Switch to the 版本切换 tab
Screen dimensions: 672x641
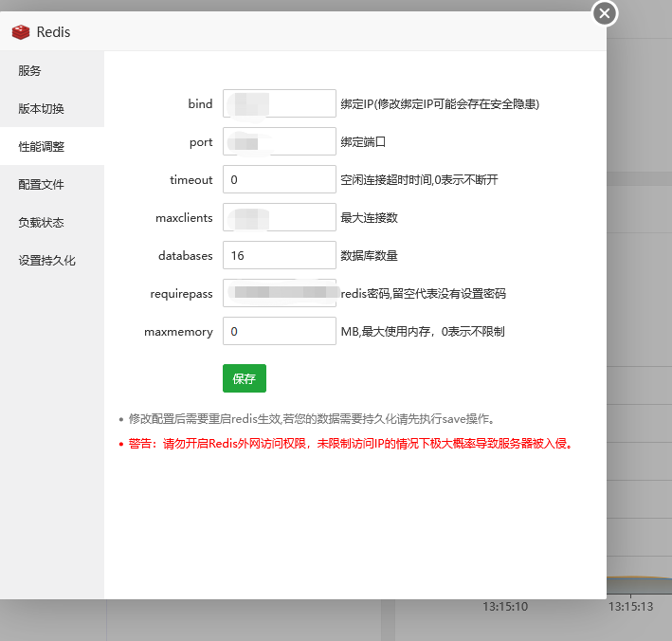[52, 108]
